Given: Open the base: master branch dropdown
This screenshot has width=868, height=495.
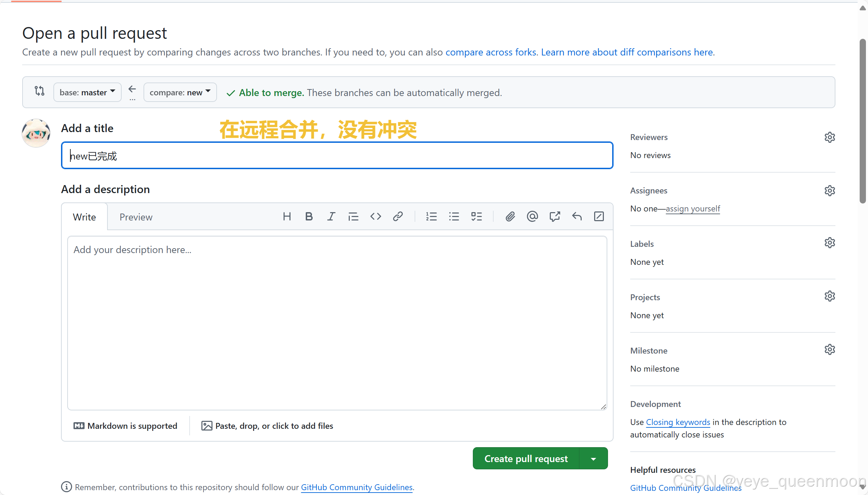Looking at the screenshot, I should (x=87, y=92).
